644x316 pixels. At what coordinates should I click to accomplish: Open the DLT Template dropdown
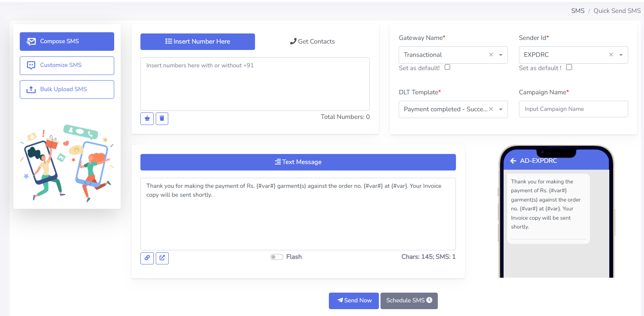click(x=501, y=109)
